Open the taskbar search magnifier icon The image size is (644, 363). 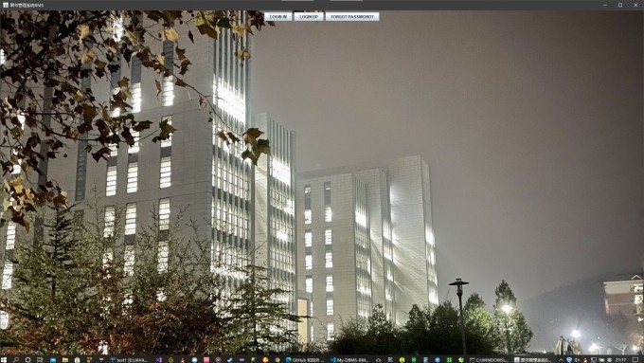(x=15, y=360)
